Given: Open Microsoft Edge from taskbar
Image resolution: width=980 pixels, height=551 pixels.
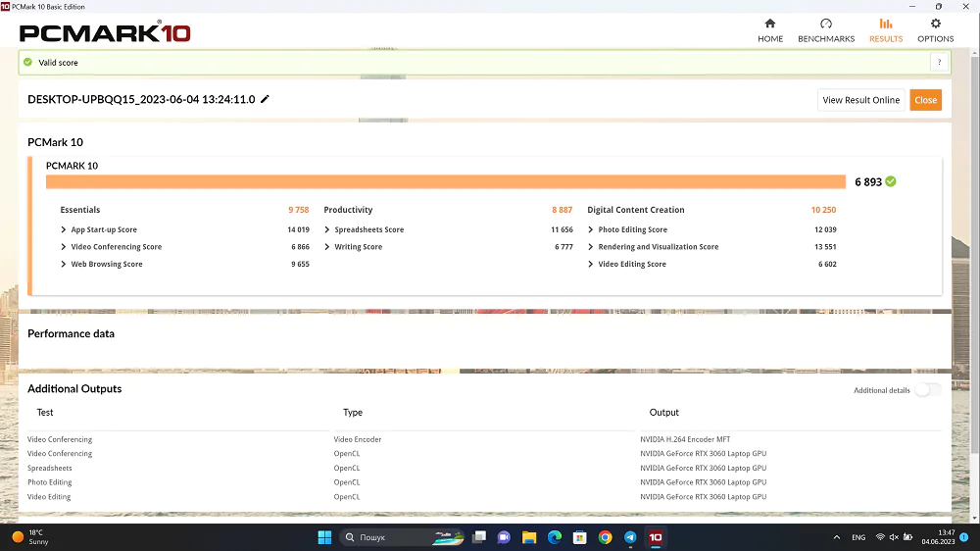Looking at the screenshot, I should click(555, 537).
